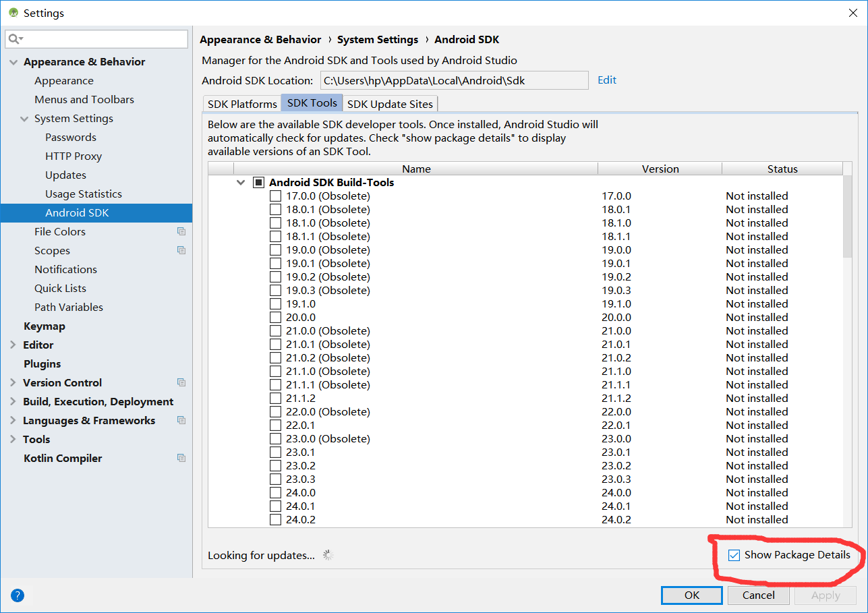This screenshot has width=868, height=613.
Task: Check the 22.0.1 build-tools checkbox
Action: click(275, 425)
